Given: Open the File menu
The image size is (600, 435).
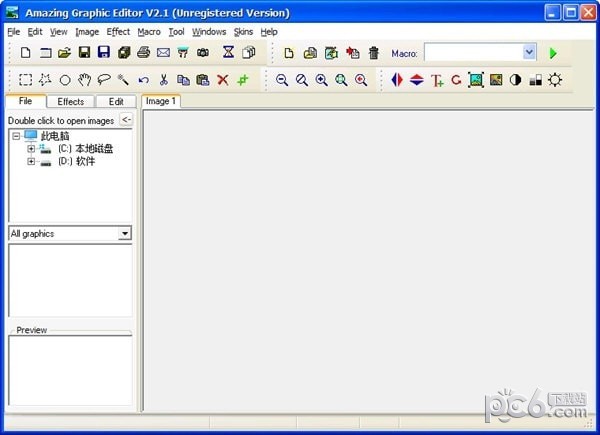Looking at the screenshot, I should [x=14, y=32].
